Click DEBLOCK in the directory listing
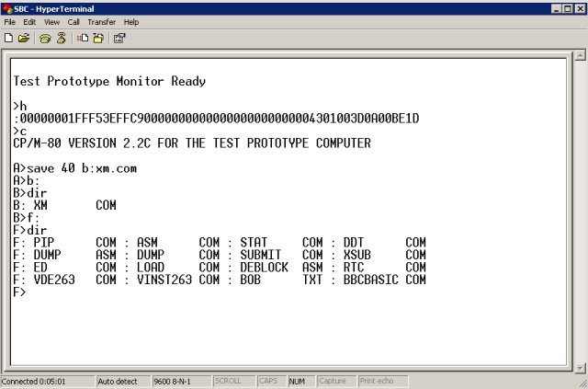Viewport: 588px width, 389px height. pyautogui.click(x=264, y=267)
